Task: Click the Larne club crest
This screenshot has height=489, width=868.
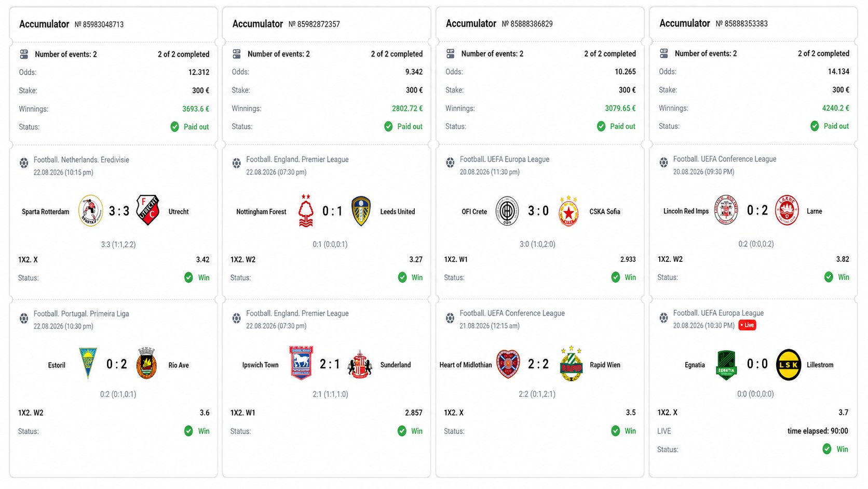Action: 787,210
